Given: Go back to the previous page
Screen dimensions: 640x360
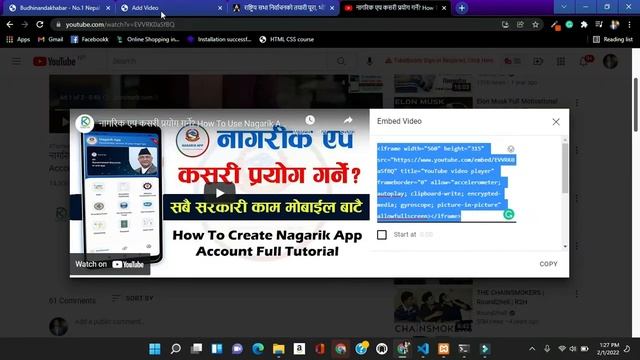Looking at the screenshot, I should point(10,24).
